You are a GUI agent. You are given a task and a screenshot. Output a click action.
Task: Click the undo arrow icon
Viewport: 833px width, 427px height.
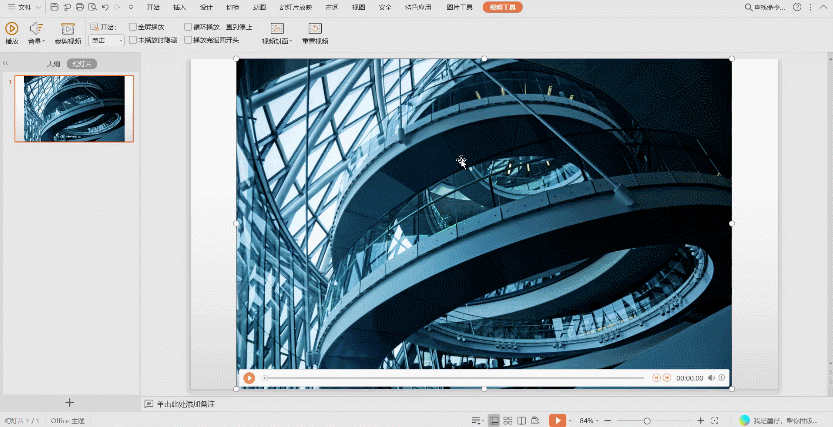pyautogui.click(x=104, y=7)
